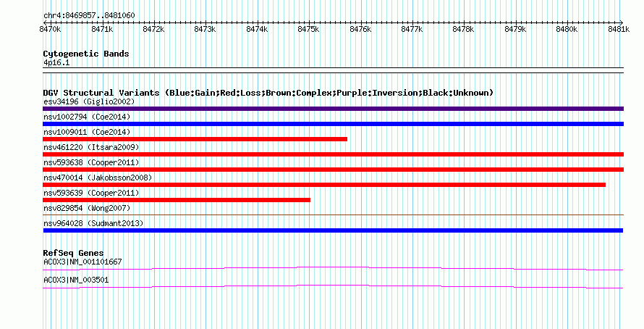Click the red nsv470014 loss bar

pos(324,185)
